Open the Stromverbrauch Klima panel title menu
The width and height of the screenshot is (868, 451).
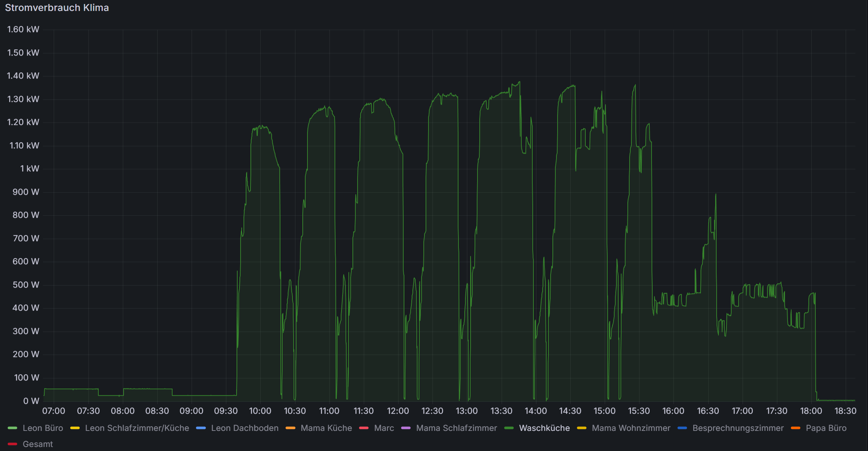(x=57, y=8)
